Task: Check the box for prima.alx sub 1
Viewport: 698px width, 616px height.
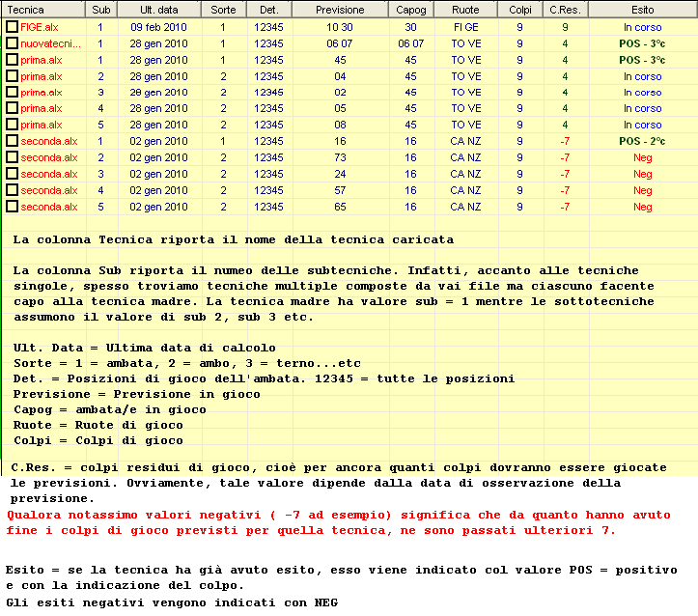Action: click(x=12, y=60)
